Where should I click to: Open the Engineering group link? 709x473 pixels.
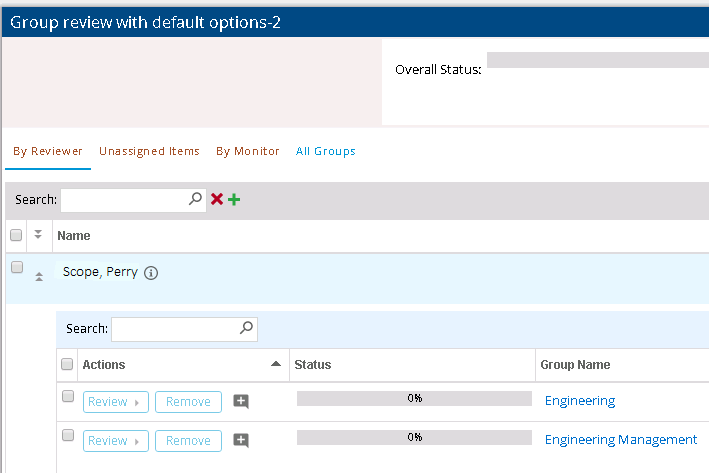coord(580,401)
